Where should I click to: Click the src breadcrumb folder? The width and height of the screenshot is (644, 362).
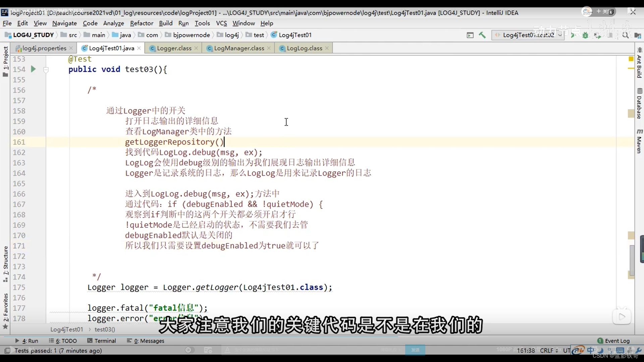[x=69, y=35]
